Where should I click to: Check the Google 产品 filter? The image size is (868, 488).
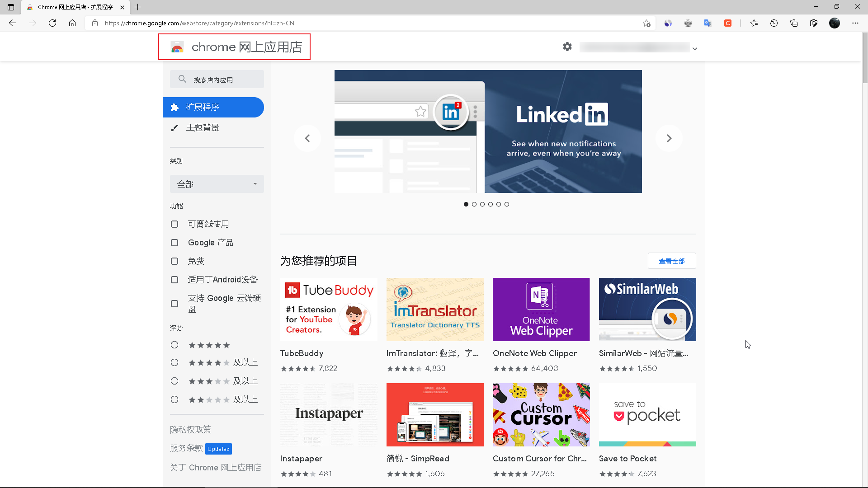pos(175,243)
